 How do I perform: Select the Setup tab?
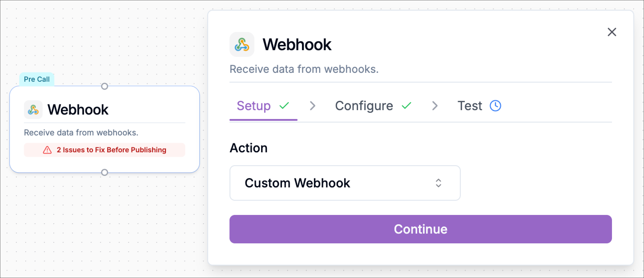tap(254, 106)
